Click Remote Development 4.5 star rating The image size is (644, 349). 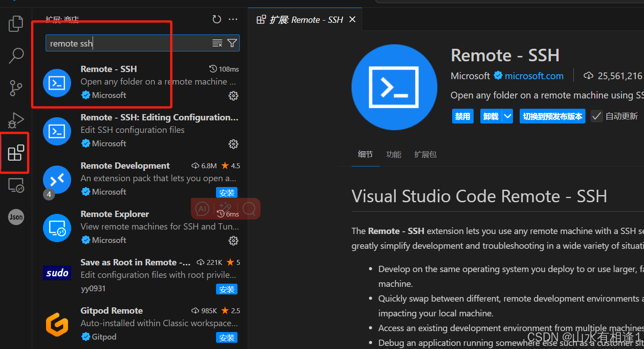(230, 166)
